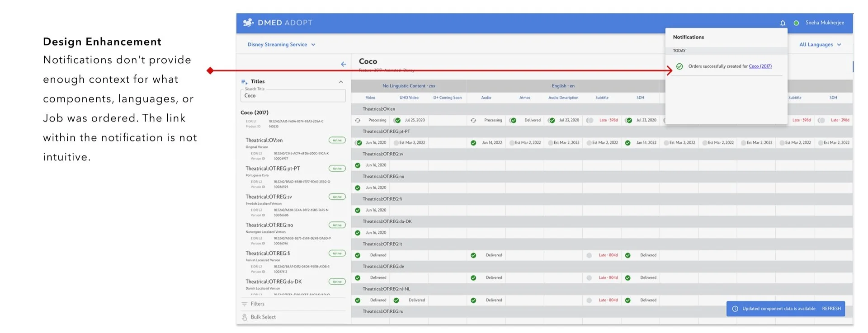Viewport: 868px width, 333px height.
Task: Click the green online status indicator
Action: [796, 23]
